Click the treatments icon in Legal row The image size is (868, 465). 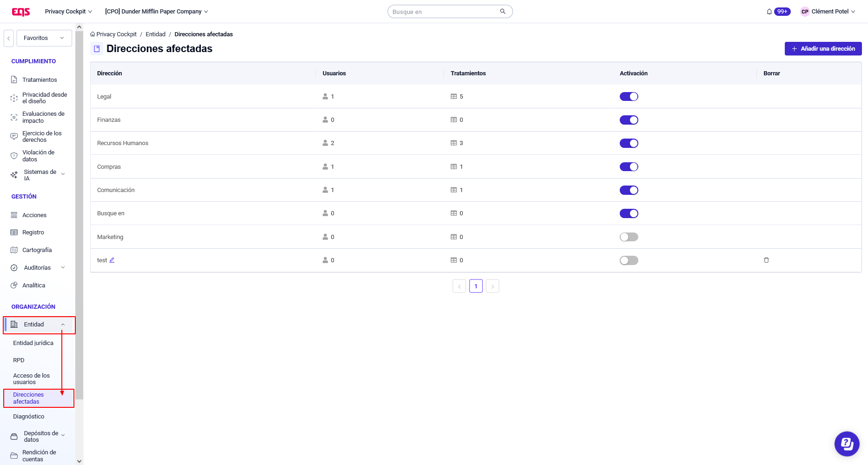(x=454, y=97)
